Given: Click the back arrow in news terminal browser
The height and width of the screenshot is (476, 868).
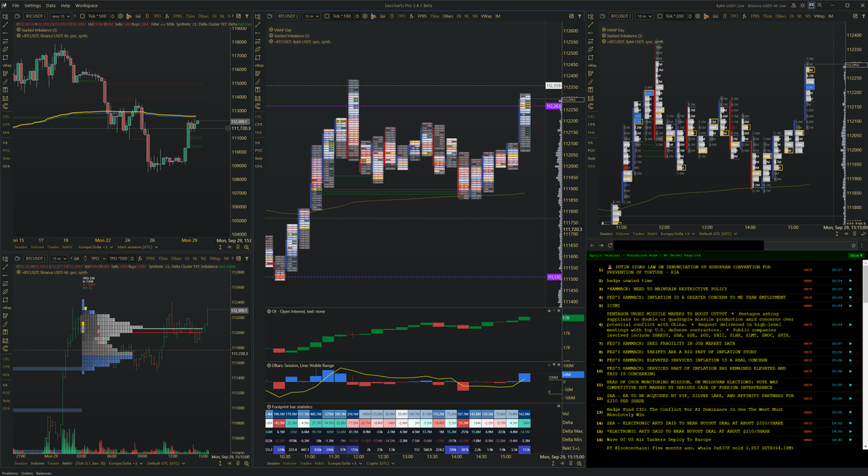Looking at the screenshot, I should 592,245.
